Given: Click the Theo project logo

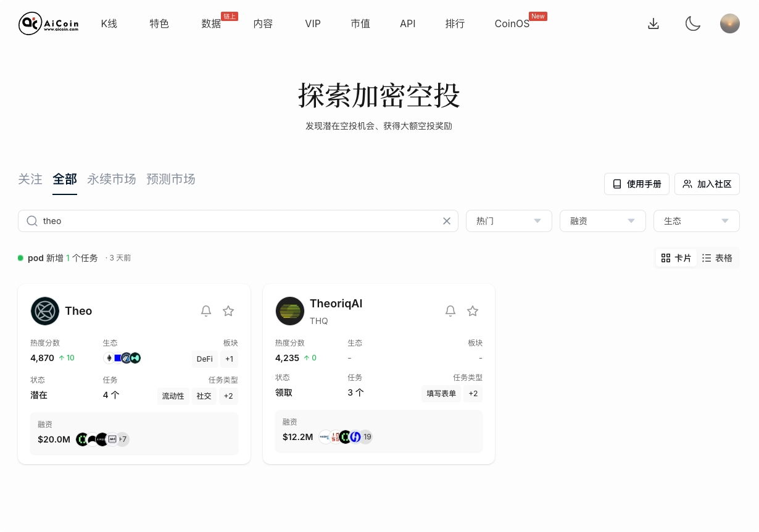Looking at the screenshot, I should pos(44,311).
